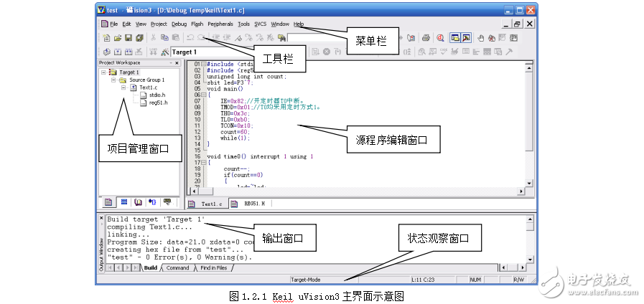The image size is (644, 304).
Task: Select stdio.h in the project tree
Action: pos(157,95)
